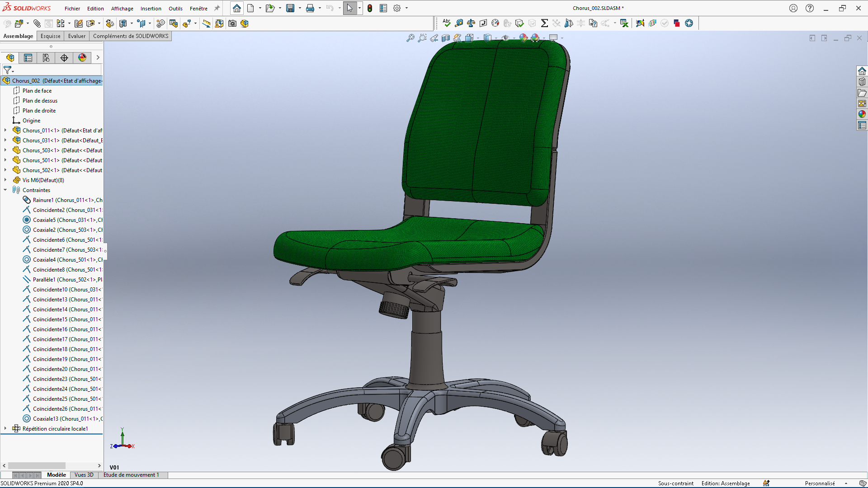The height and width of the screenshot is (488, 868).
Task: Open Edit Appearance color ball icon
Action: 524,38
